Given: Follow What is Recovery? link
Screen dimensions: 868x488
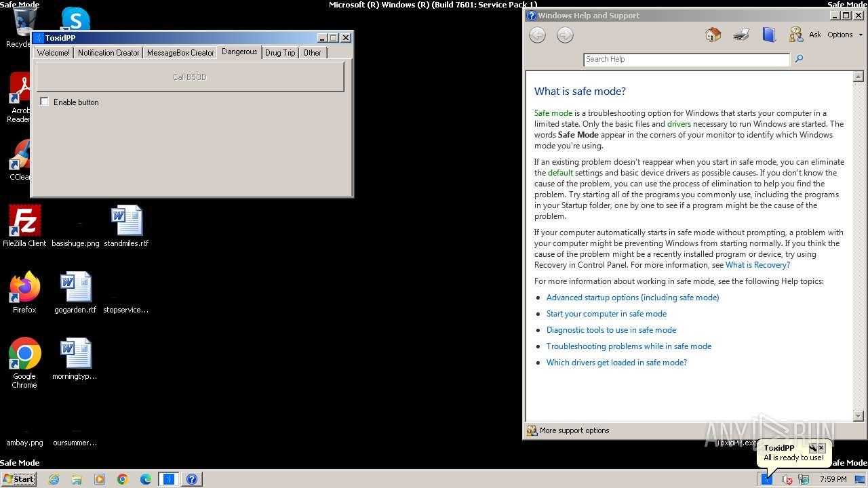Looking at the screenshot, I should tap(757, 265).
